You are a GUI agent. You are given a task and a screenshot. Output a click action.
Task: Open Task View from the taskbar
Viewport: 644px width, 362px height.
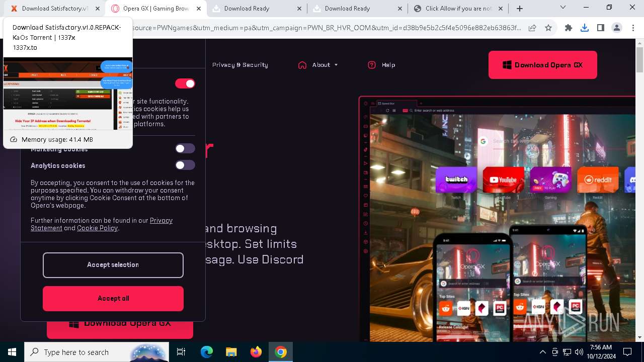(181, 352)
